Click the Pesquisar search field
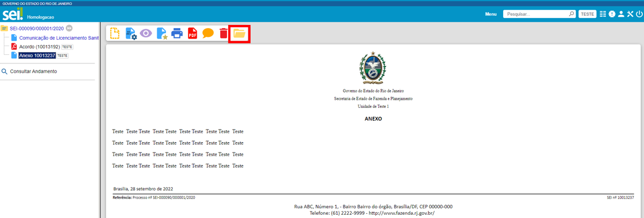The width and height of the screenshot is (644, 218). [535, 14]
